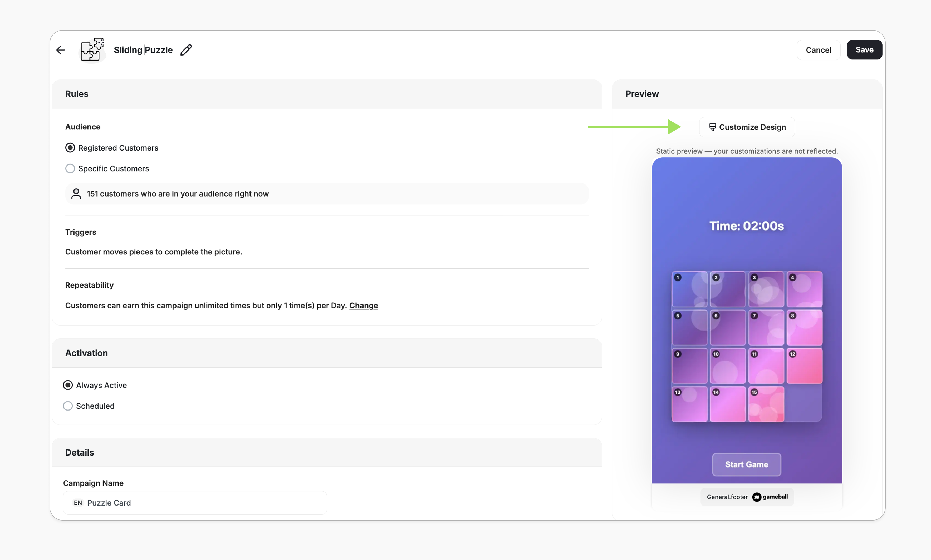The width and height of the screenshot is (931, 560).
Task: Click Start Game in the preview
Action: pyautogui.click(x=746, y=464)
